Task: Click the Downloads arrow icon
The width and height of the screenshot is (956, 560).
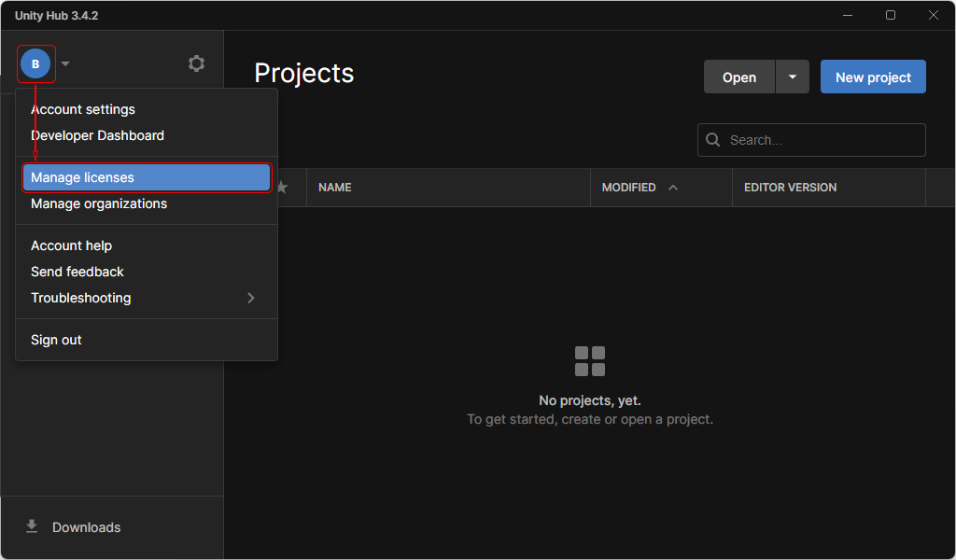Action: 32,526
